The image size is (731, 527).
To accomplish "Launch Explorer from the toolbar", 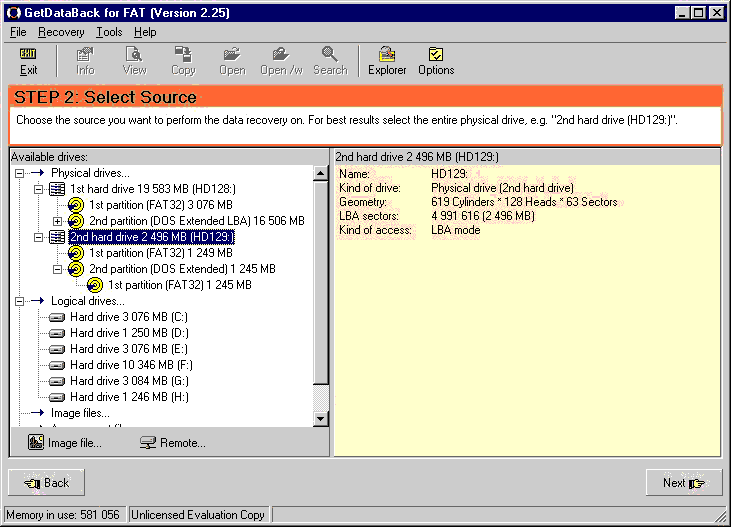I will point(387,61).
